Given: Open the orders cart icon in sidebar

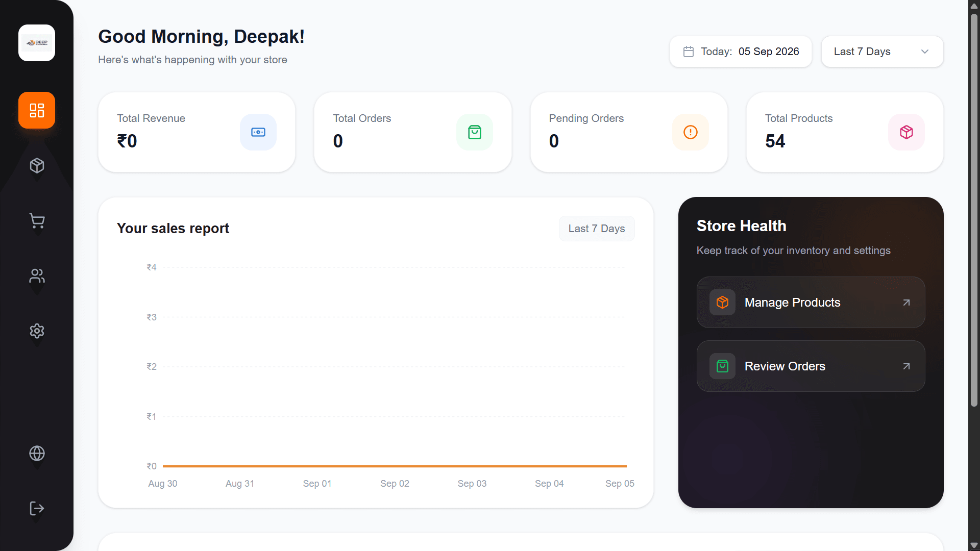Looking at the screenshot, I should (x=37, y=220).
